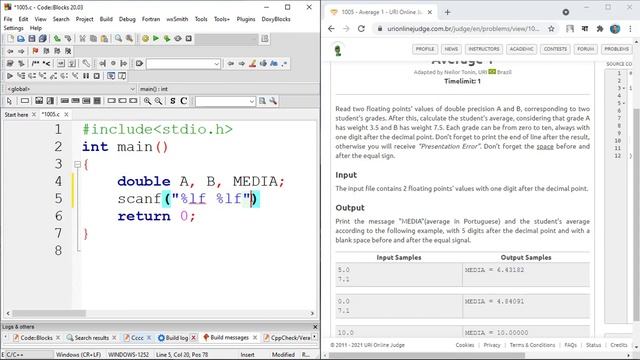The width and height of the screenshot is (640, 360).
Task: Clear all bookmarks icon
Action: [x=68, y=51]
